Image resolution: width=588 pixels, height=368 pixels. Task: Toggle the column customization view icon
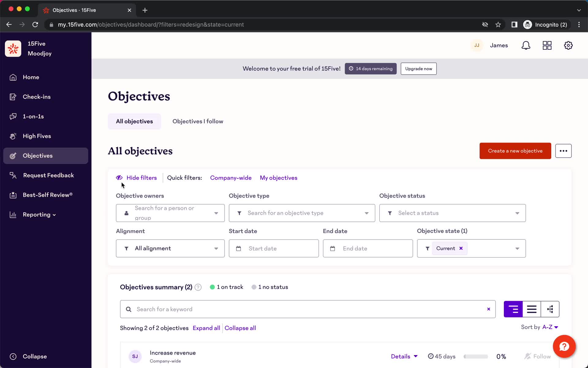tap(550, 309)
